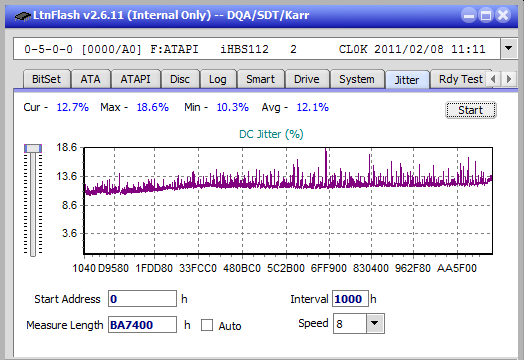Screen dimensions: 524x360
Task: Switch to the BitSet tab
Action: click(46, 79)
